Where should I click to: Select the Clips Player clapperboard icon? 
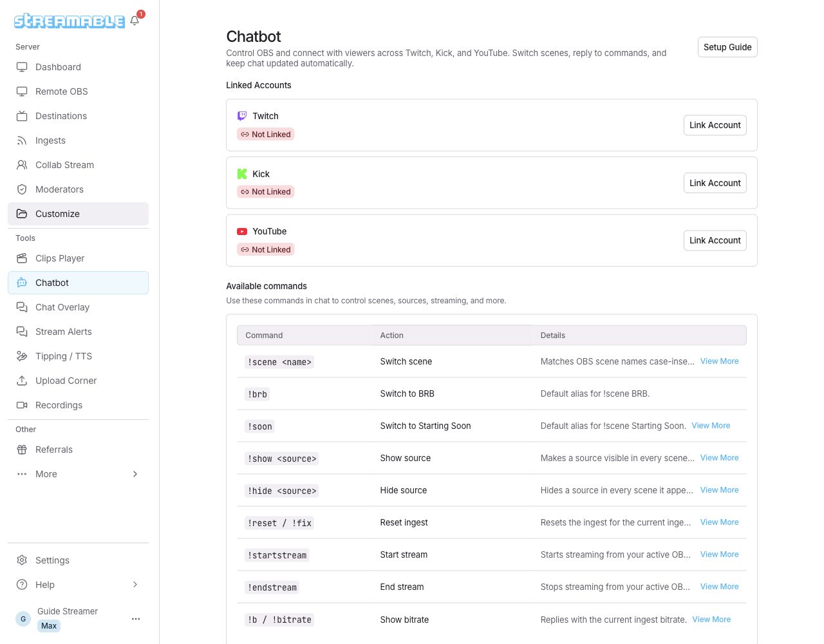pos(22,258)
